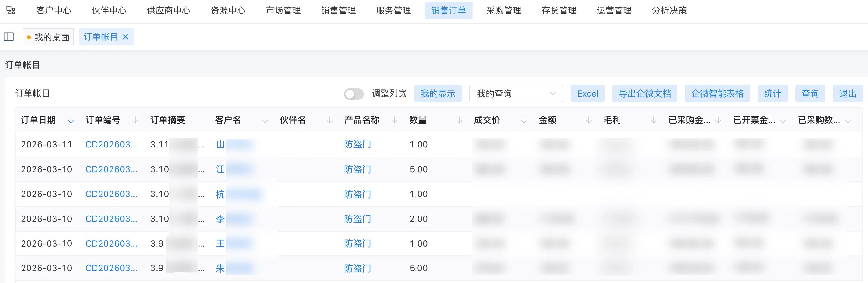Open order link dated 2026-03-11
The height and width of the screenshot is (283, 868).
pos(111,144)
